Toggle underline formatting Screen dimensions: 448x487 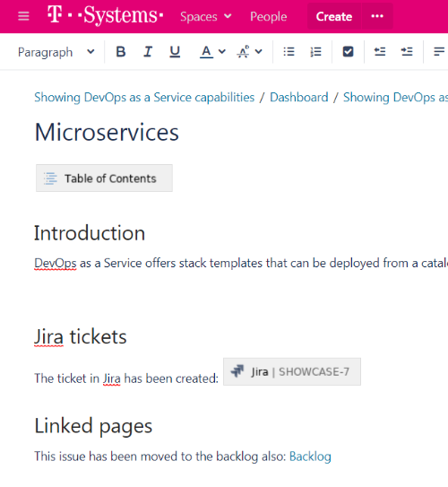175,51
